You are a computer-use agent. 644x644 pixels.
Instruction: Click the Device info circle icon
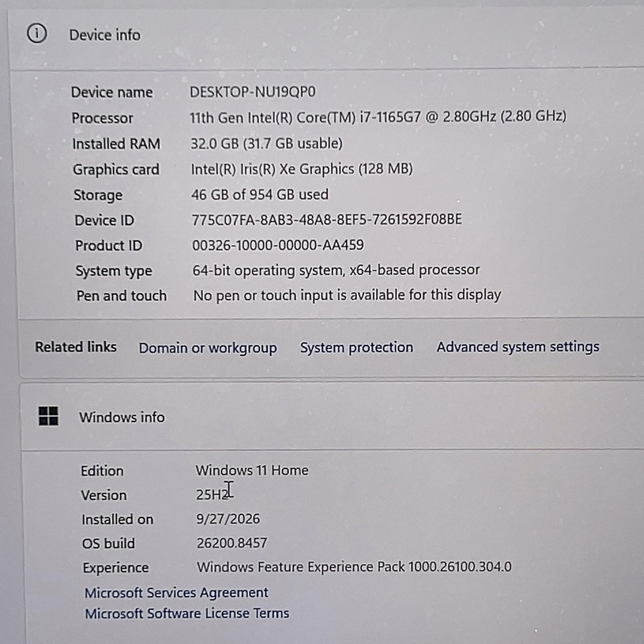36,34
